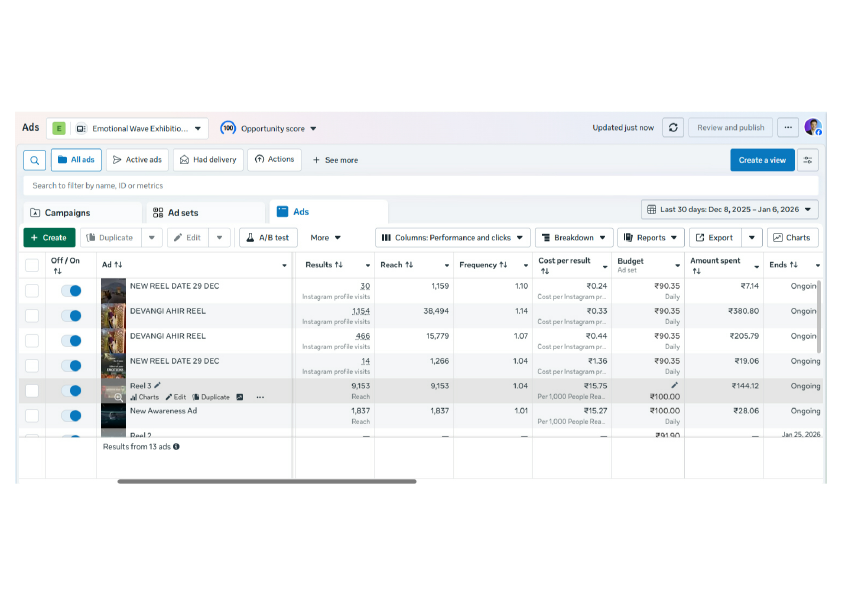Image resolution: width=842 pixels, height=595 pixels.
Task: Open Charts for the Reel 3 ad
Action: (x=145, y=397)
